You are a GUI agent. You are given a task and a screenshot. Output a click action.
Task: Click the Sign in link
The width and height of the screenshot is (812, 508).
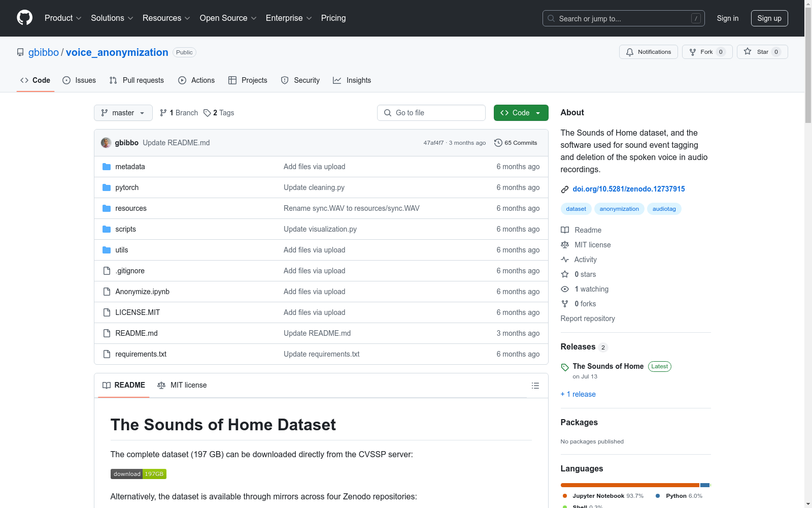(x=728, y=18)
